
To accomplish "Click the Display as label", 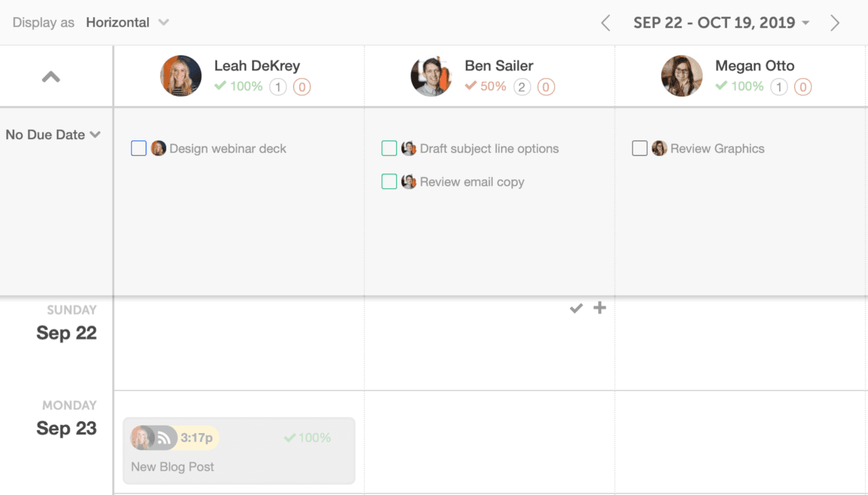I will [43, 22].
